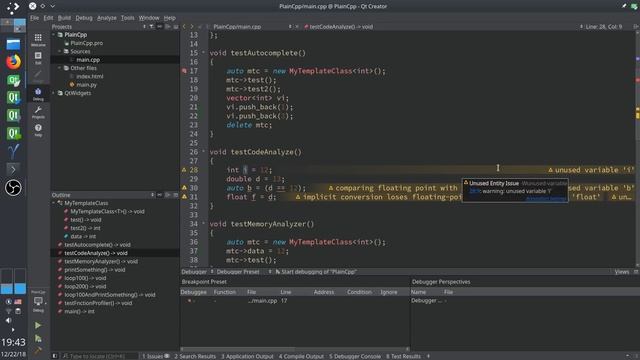Viewport: 640px width, 360px height.
Task: Open the Views menu in debugger toolbar
Action: (622, 272)
